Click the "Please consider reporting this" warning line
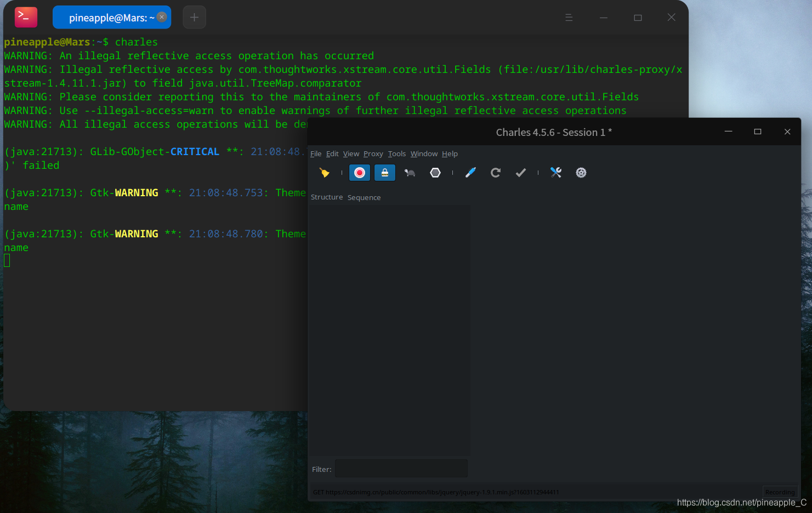The image size is (812, 513). click(x=321, y=97)
